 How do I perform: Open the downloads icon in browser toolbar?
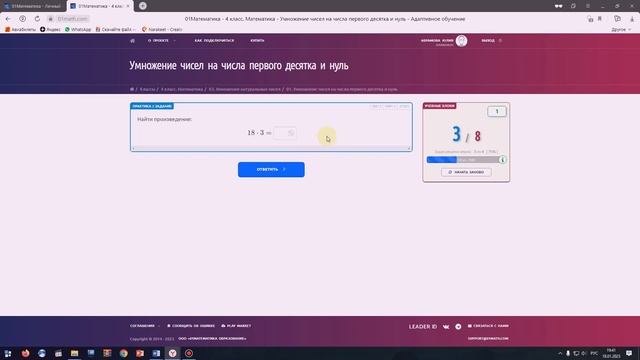point(632,19)
